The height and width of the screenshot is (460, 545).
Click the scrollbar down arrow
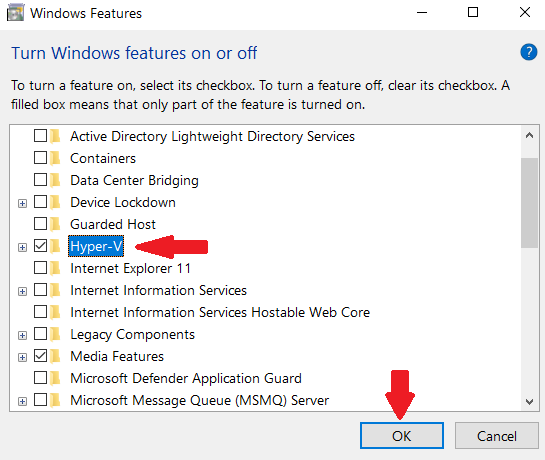(529, 402)
